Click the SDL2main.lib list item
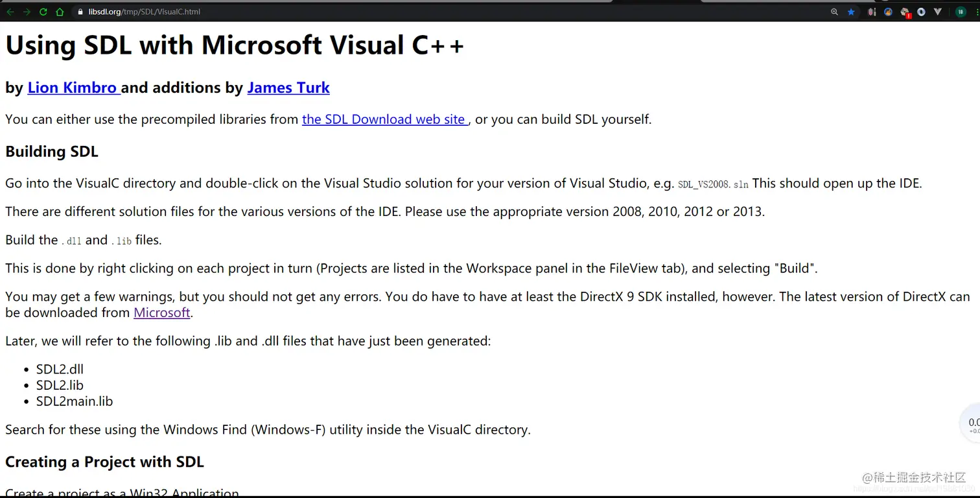The height and width of the screenshot is (498, 980). coord(75,401)
